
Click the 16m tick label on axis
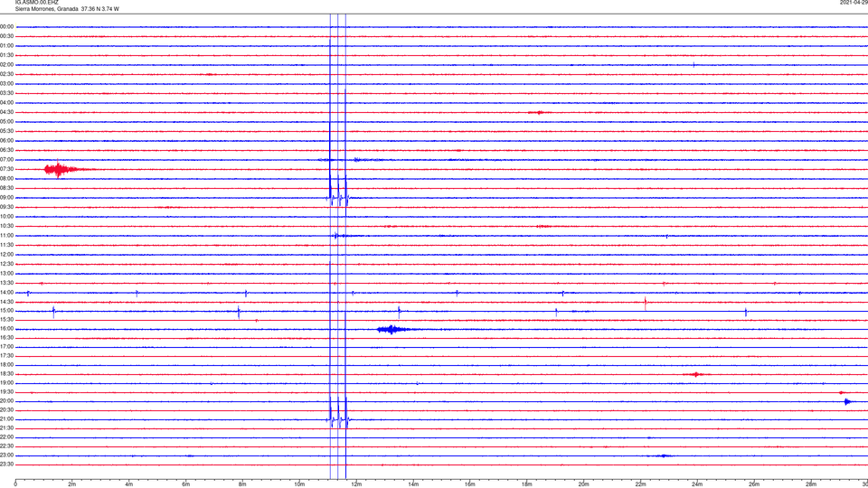[470, 484]
